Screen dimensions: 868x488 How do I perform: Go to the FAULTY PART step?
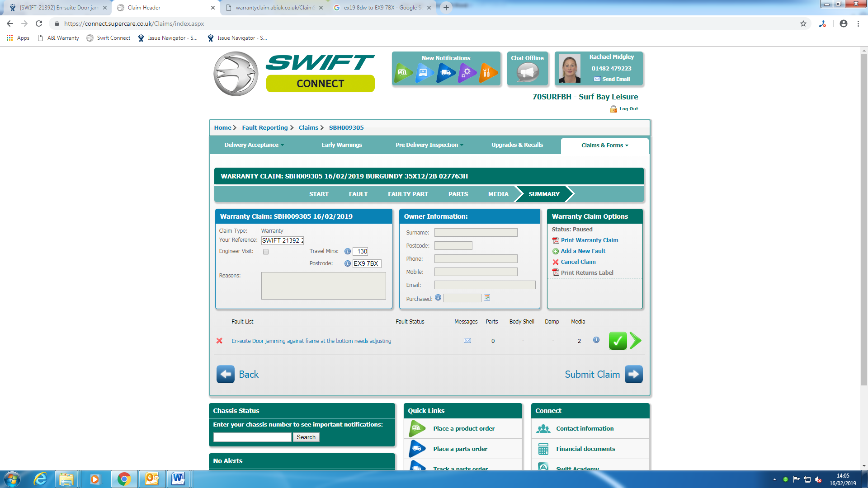(x=408, y=194)
